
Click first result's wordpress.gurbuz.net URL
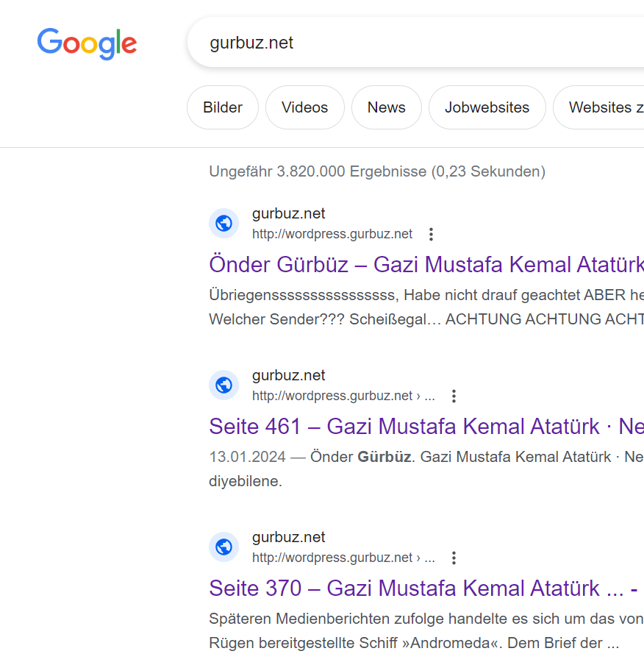(332, 235)
